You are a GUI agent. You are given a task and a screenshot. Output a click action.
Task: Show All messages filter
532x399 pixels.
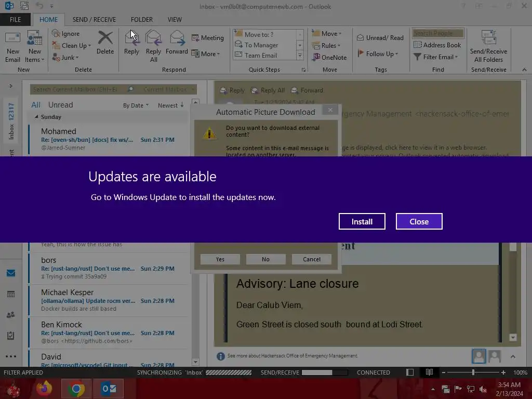pos(36,105)
